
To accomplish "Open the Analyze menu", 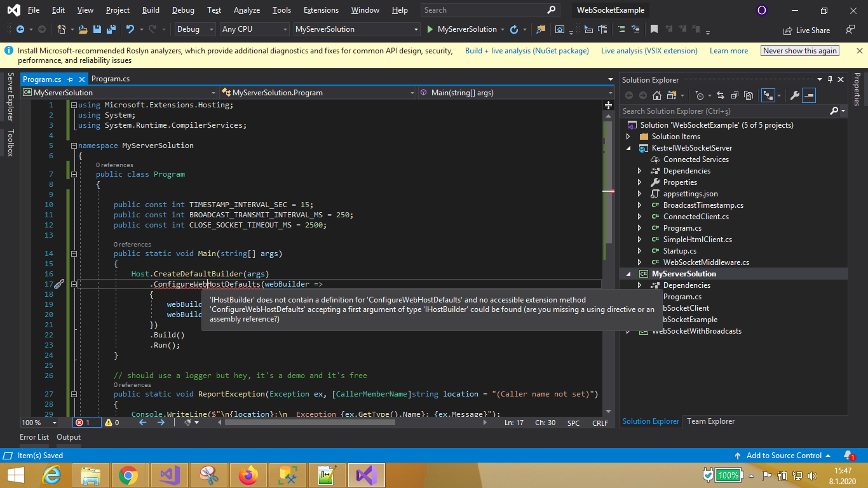I will (247, 10).
